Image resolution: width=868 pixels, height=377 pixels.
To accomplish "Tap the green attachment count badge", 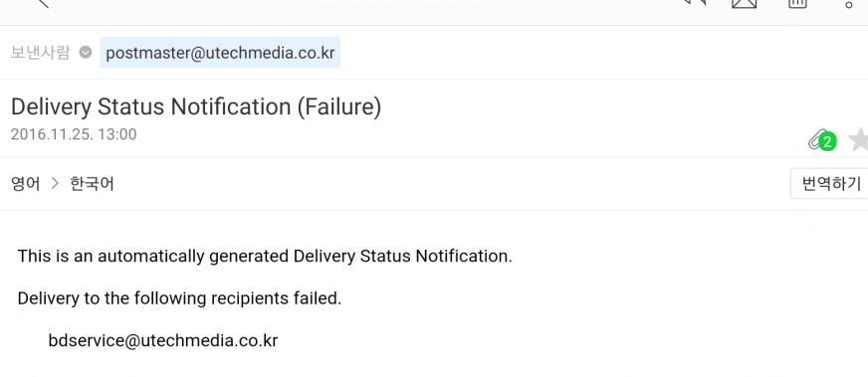I will [827, 142].
